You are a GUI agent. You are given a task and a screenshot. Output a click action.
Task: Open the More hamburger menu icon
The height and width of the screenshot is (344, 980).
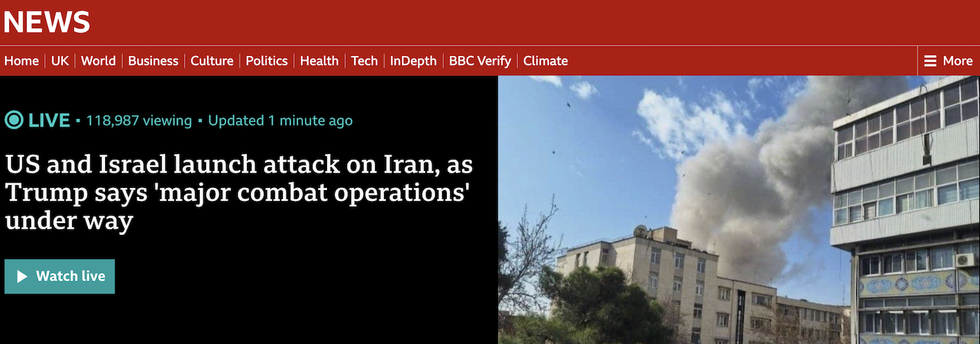930,61
